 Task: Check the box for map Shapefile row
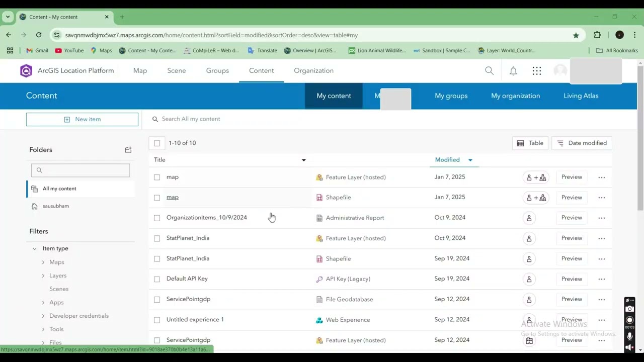(x=157, y=198)
